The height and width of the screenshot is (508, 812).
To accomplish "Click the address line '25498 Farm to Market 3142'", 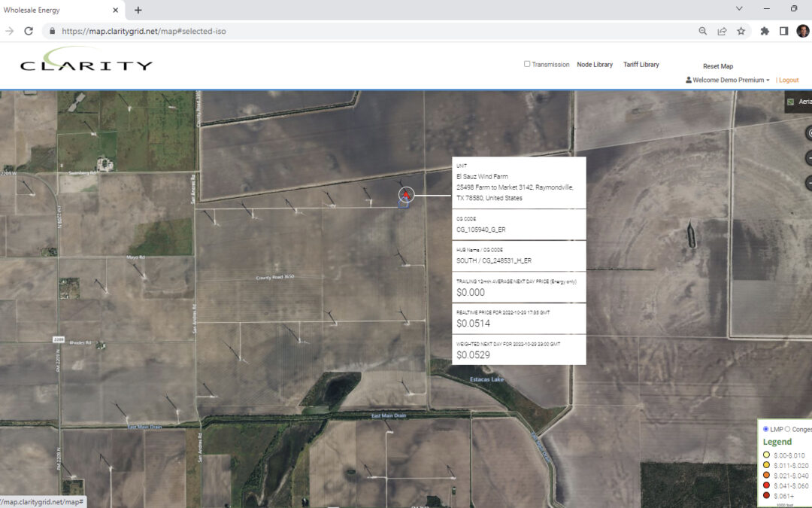I will pyautogui.click(x=495, y=187).
